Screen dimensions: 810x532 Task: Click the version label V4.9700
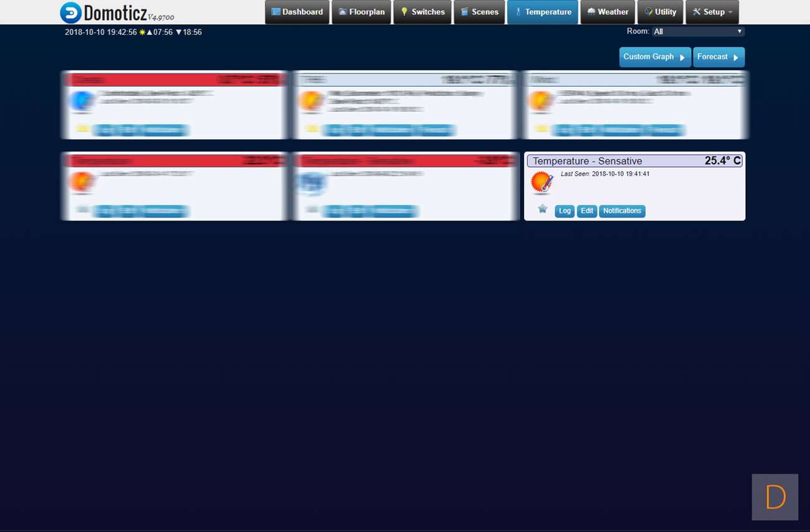[x=161, y=17]
